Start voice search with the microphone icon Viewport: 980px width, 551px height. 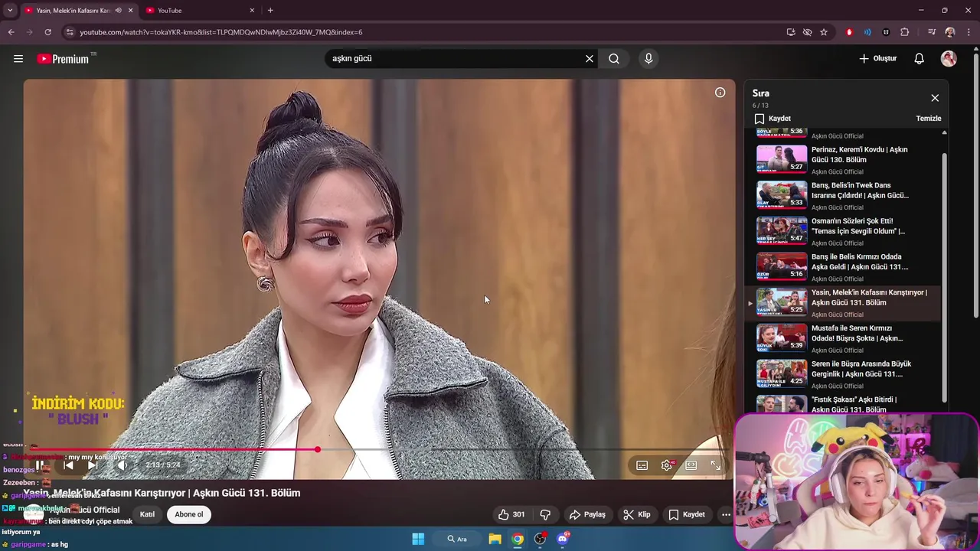(x=648, y=58)
